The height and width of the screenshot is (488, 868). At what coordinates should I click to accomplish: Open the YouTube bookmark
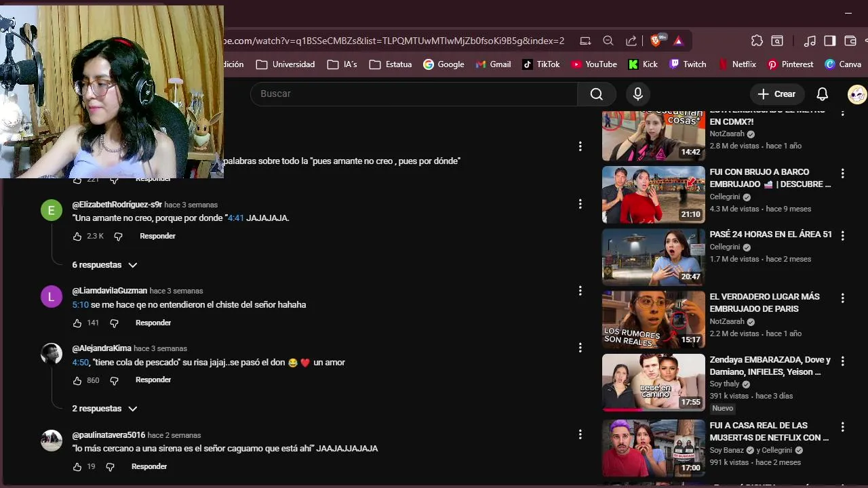click(x=594, y=64)
